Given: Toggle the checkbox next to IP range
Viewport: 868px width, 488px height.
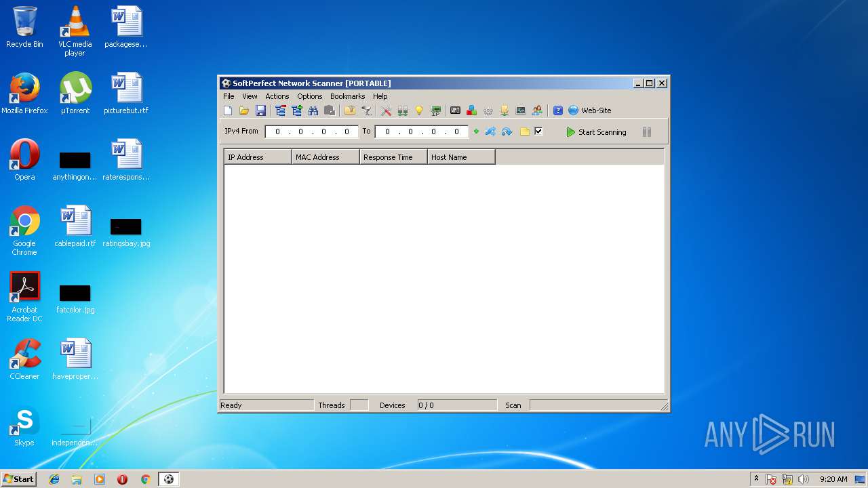Looking at the screenshot, I should coord(538,131).
